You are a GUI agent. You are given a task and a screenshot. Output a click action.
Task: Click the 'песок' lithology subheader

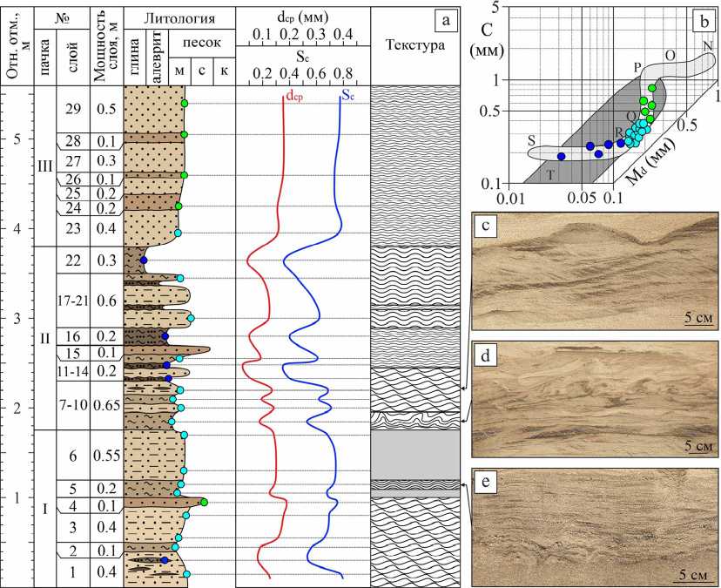(202, 43)
